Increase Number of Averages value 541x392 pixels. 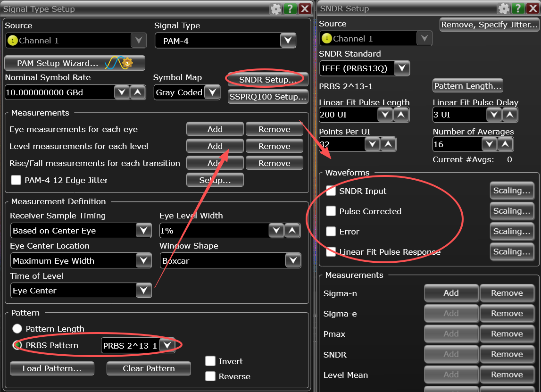505,144
